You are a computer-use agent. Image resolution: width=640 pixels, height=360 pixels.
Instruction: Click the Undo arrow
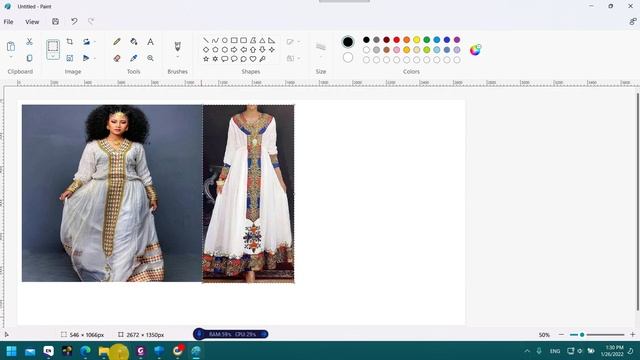click(74, 22)
